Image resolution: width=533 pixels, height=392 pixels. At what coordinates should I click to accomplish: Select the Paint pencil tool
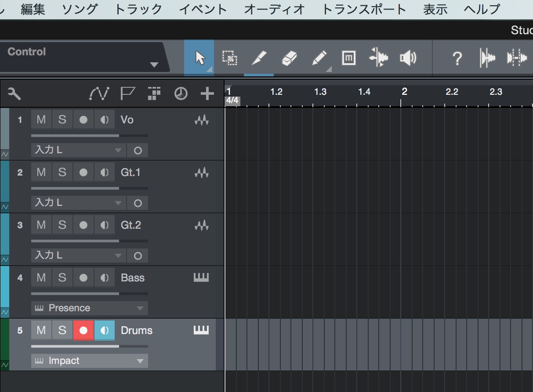319,58
